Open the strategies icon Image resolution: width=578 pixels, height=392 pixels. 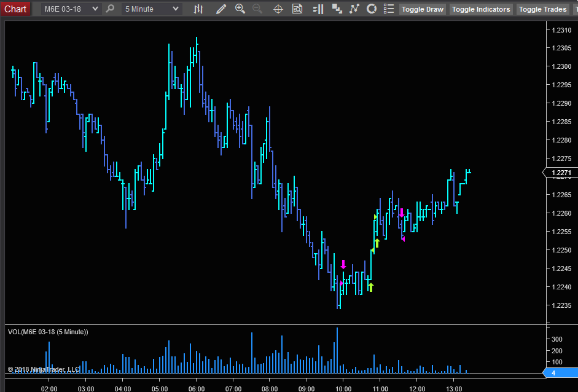[372, 9]
